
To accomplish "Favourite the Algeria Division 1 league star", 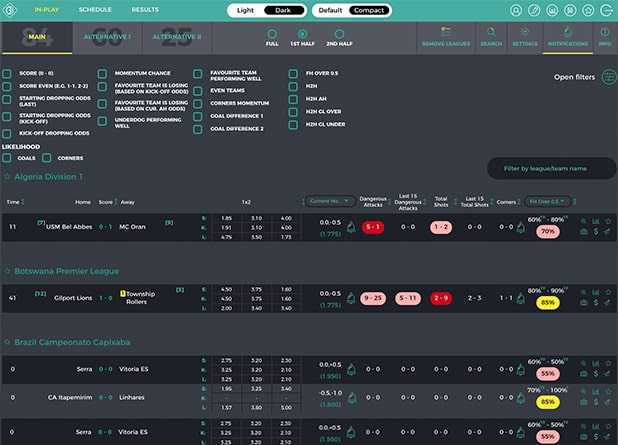I will point(7,177).
